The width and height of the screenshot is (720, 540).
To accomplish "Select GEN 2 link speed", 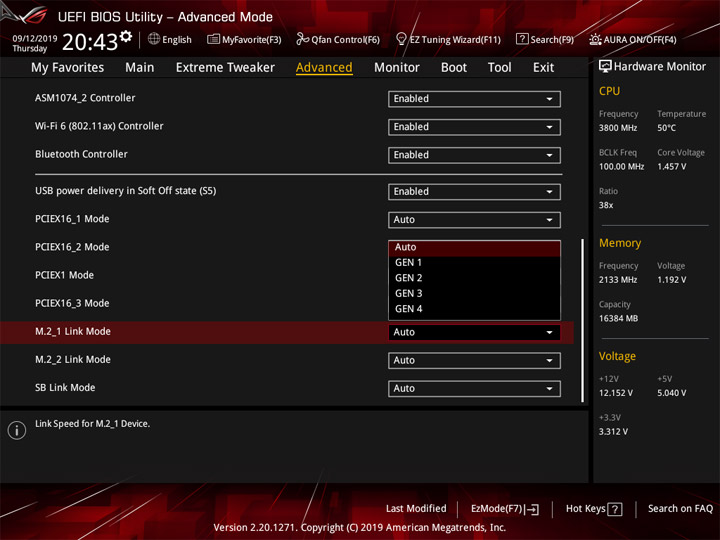I will [x=474, y=278].
